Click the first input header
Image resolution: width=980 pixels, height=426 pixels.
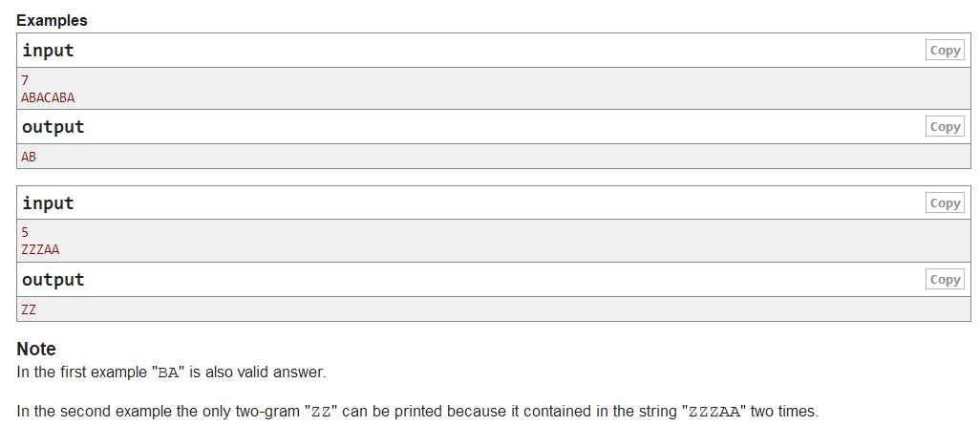click(x=48, y=51)
